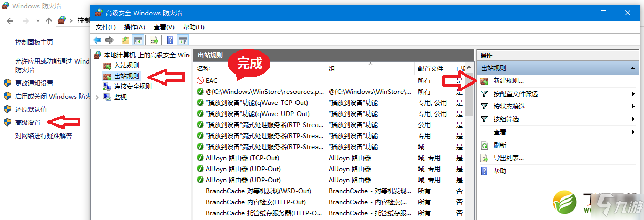Click Up arrow in Windows 防火墙 address bar

(x=49, y=20)
